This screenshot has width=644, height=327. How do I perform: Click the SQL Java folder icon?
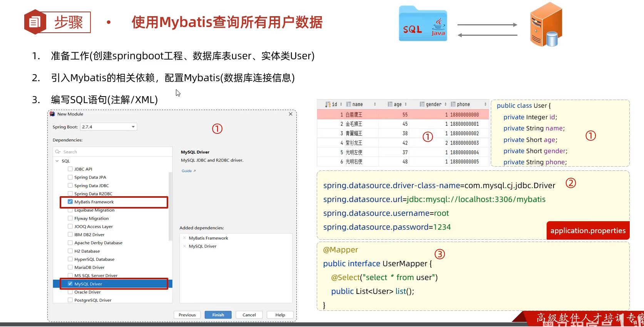coord(423,24)
